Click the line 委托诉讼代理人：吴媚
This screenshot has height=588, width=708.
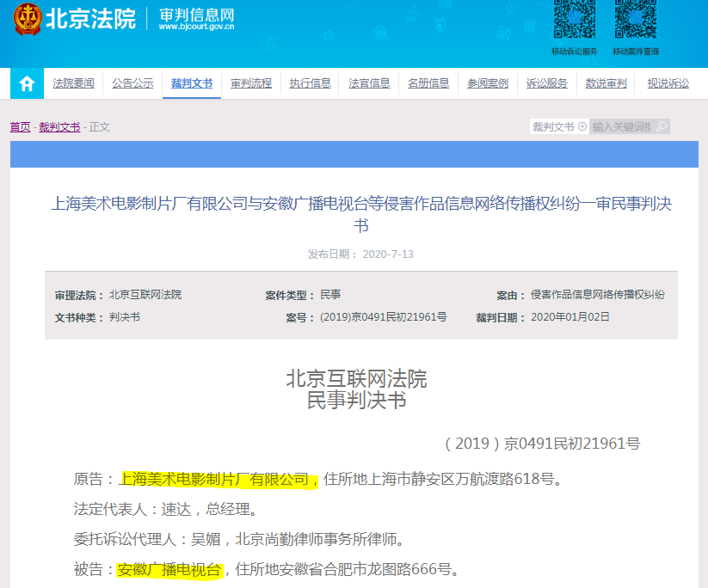[239, 539]
